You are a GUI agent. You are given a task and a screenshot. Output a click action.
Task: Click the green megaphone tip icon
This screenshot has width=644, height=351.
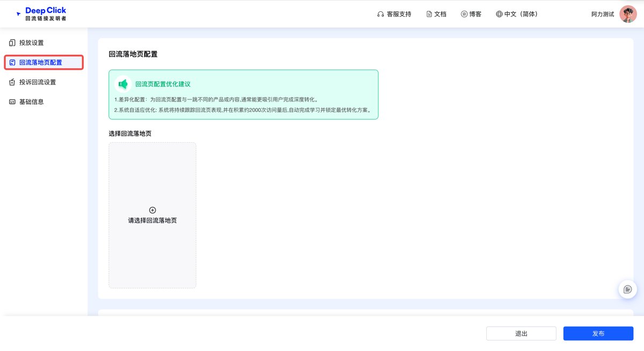click(123, 84)
